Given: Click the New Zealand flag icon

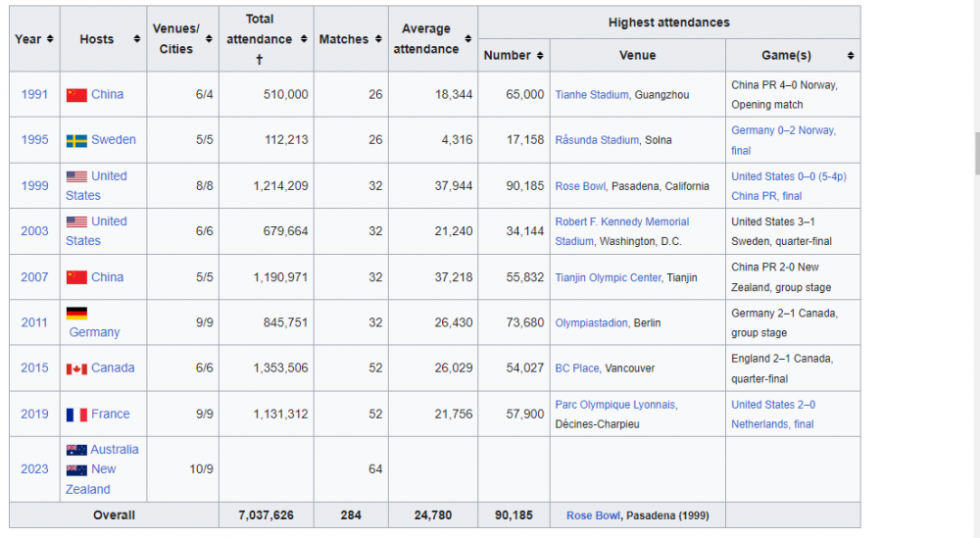Looking at the screenshot, I should point(76,469).
